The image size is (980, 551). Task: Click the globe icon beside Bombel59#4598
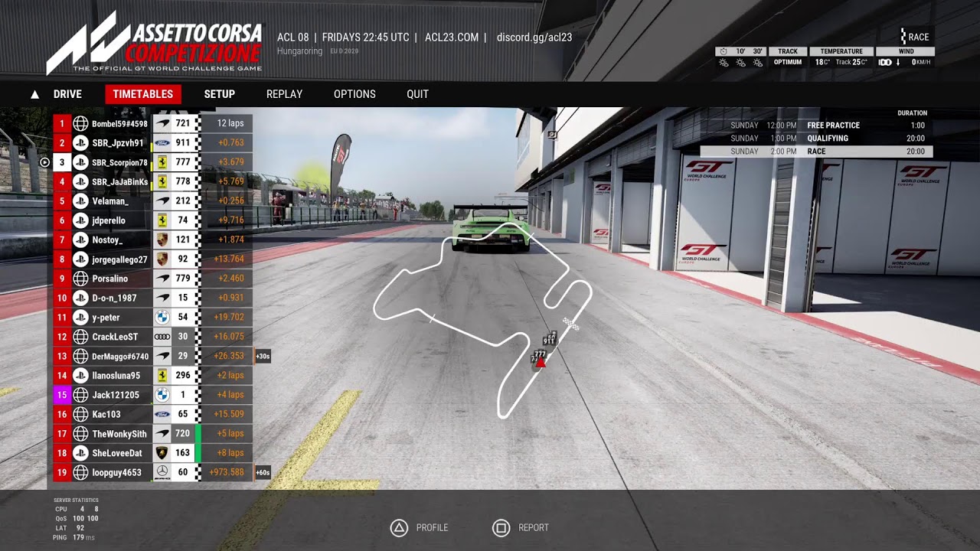point(81,123)
